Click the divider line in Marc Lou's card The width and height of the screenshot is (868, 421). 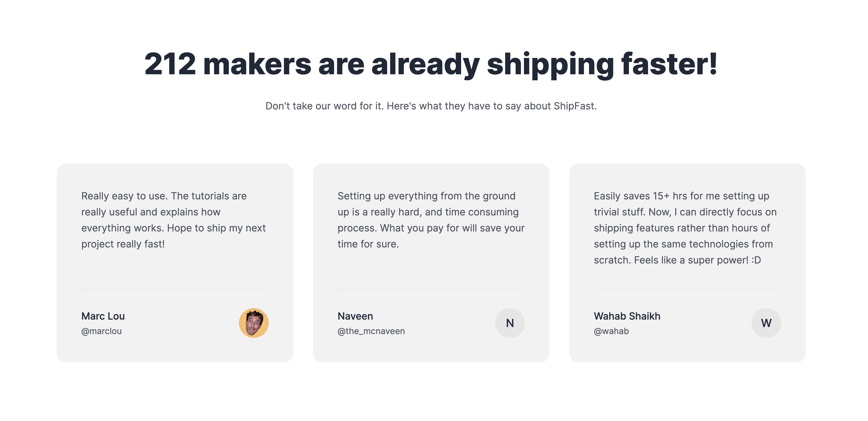(175, 288)
